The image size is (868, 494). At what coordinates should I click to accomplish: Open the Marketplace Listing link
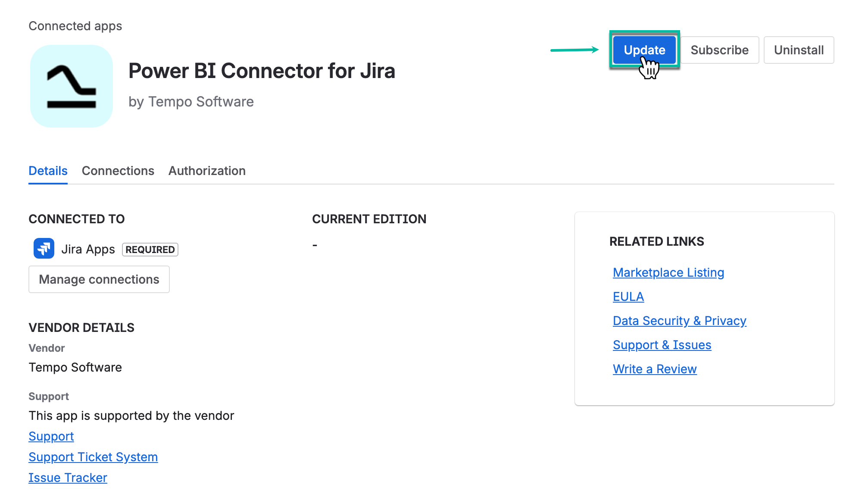(668, 272)
